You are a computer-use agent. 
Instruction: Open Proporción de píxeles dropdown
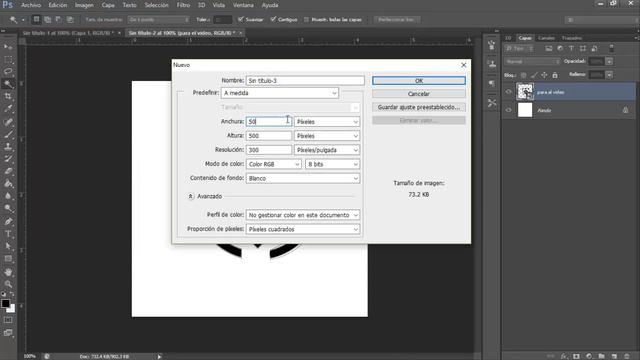tap(303, 229)
